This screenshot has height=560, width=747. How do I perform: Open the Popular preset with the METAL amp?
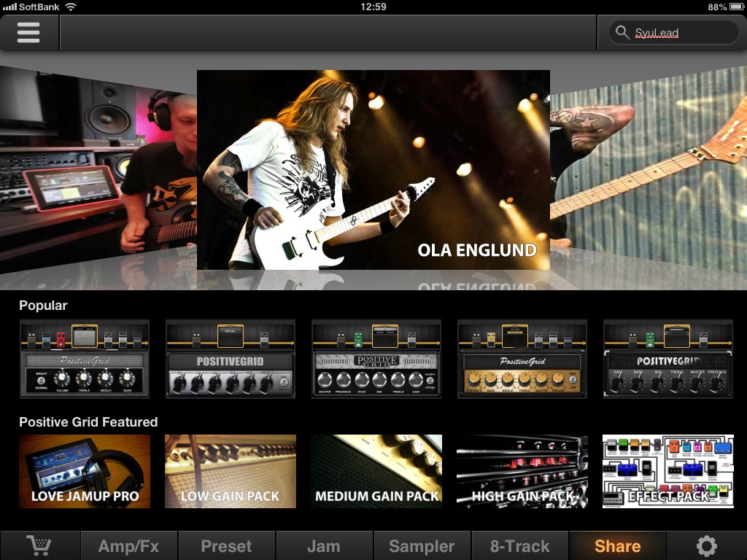click(230, 359)
